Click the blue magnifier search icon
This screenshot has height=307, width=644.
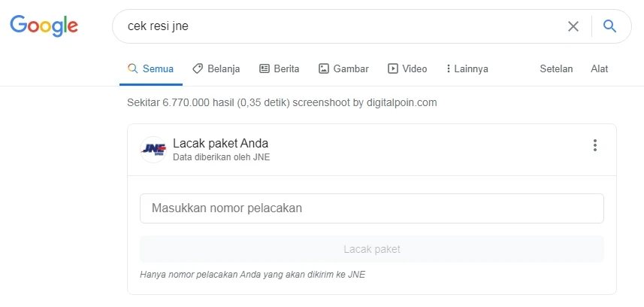pos(609,26)
